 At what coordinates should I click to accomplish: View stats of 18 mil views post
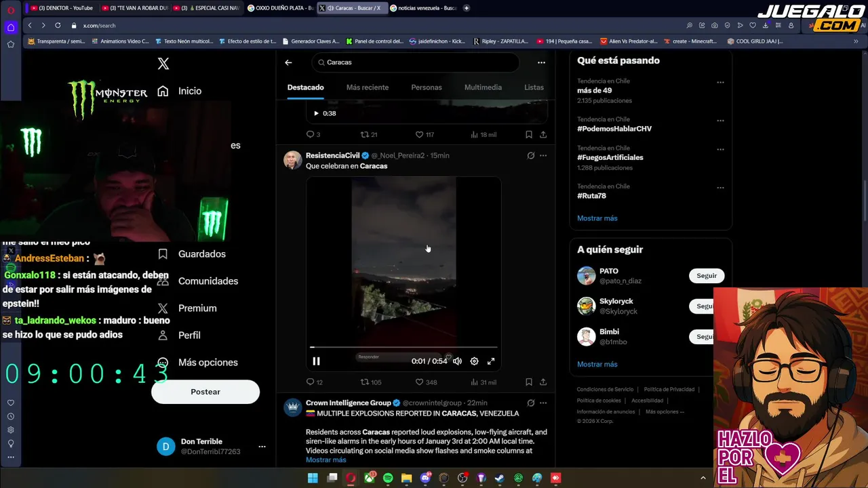[x=483, y=134]
